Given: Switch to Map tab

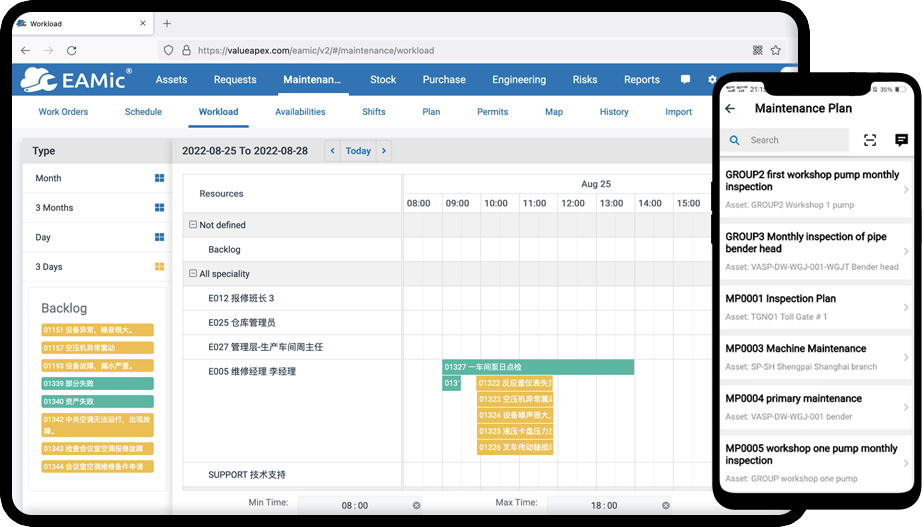Looking at the screenshot, I should (x=554, y=112).
